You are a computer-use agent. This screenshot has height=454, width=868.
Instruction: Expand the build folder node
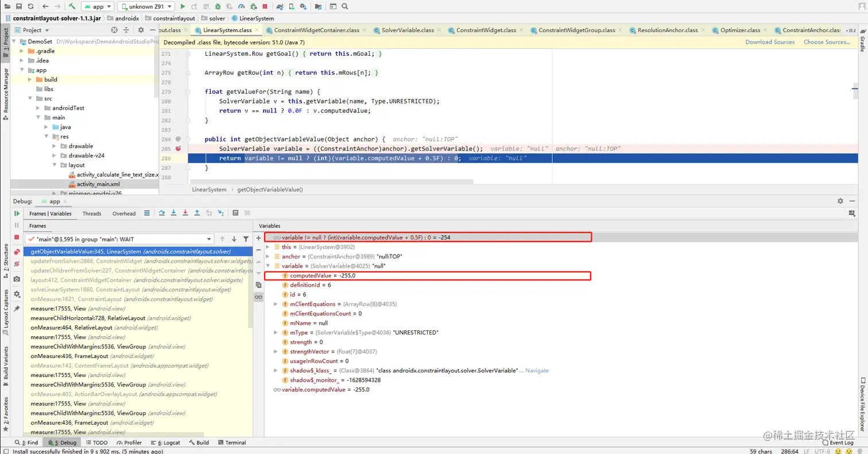click(31, 79)
